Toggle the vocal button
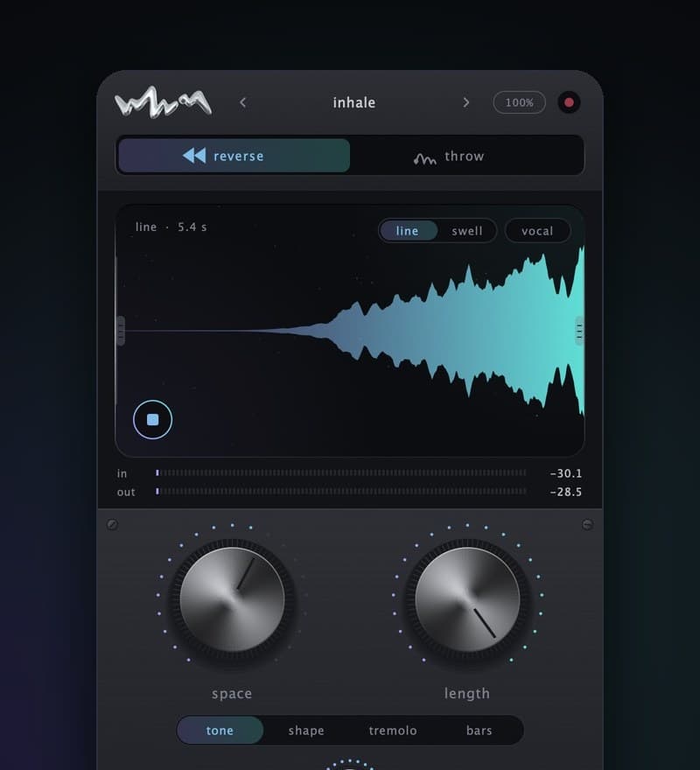Image resolution: width=700 pixels, height=770 pixels. pos(537,231)
